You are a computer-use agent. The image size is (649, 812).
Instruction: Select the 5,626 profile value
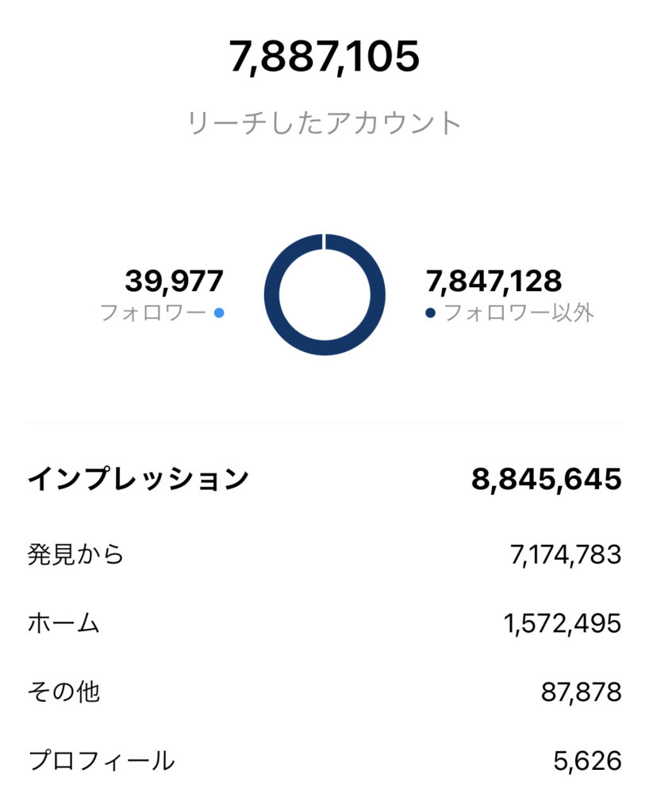(x=587, y=761)
